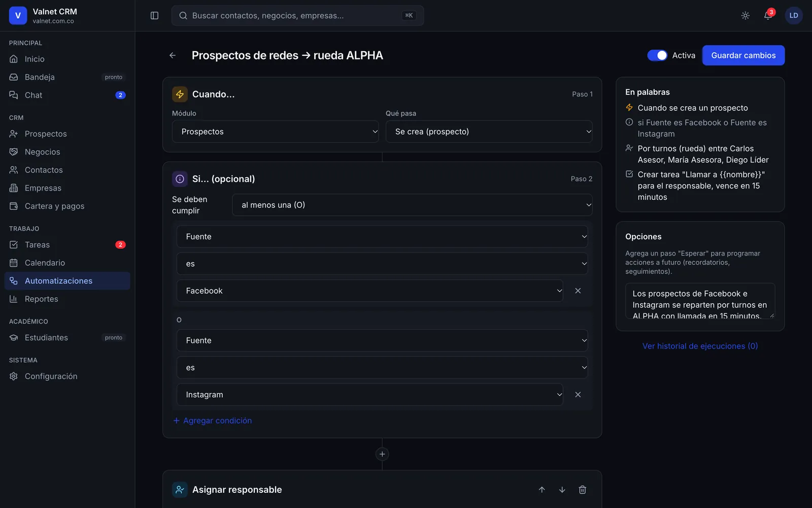Open the Instagram value dropdown
This screenshot has height=508, width=812.
point(370,395)
